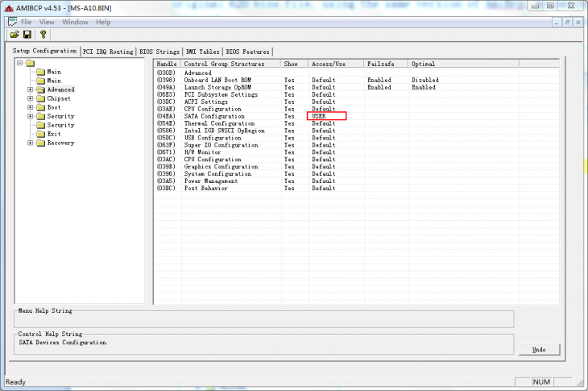Click the Open file toolbar icon
The width and height of the screenshot is (588, 391).
pyautogui.click(x=14, y=35)
